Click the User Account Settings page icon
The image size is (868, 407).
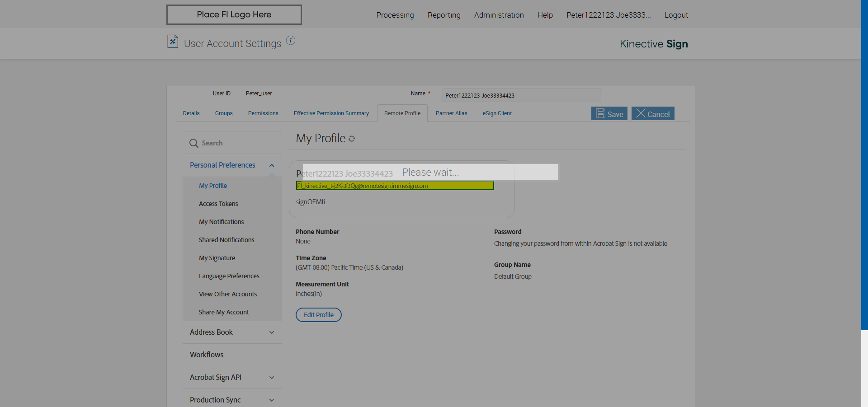(x=173, y=42)
